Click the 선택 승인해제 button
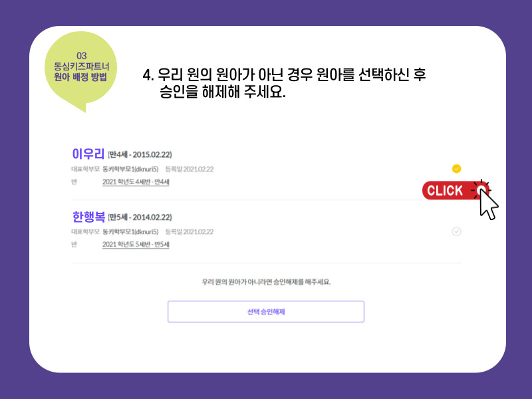Viewport: 532px width, 399px height. [265, 311]
